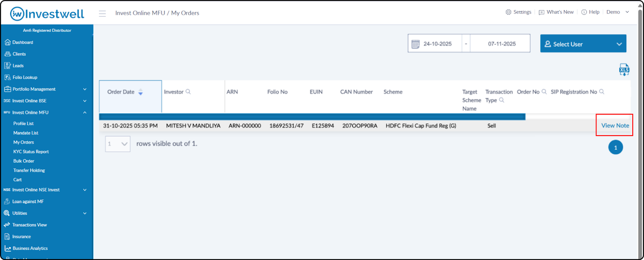Open Clients in sidebar
The image size is (644, 260).
[x=19, y=54]
